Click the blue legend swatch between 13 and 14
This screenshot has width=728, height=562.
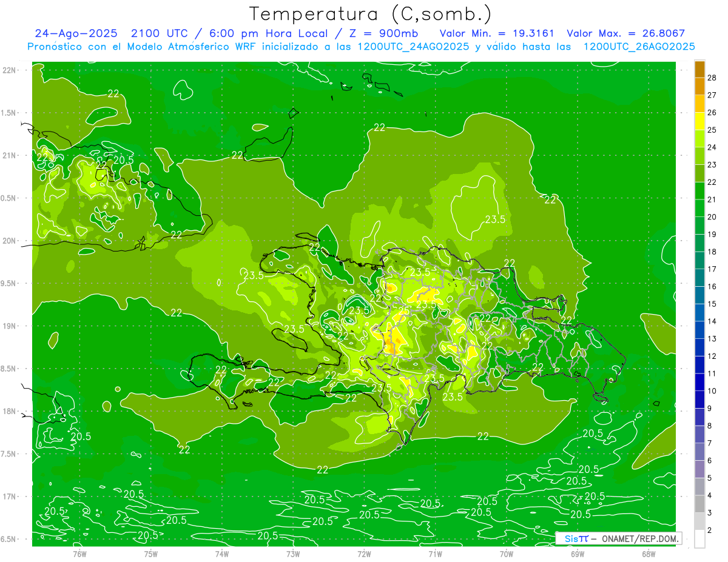699,329
